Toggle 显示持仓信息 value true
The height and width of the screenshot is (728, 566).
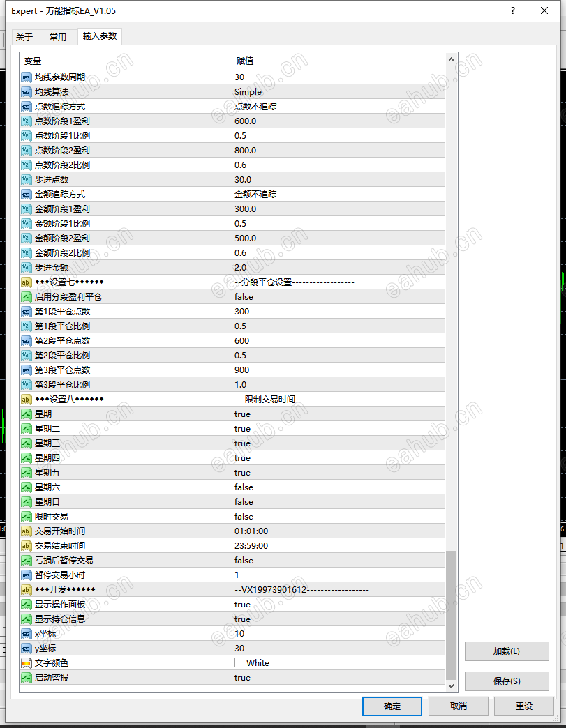pos(338,619)
